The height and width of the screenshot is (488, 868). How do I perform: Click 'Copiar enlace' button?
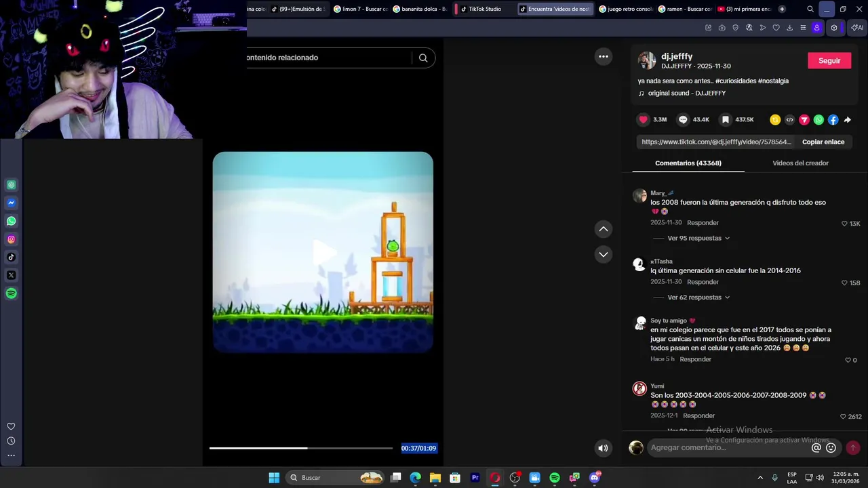pyautogui.click(x=823, y=142)
